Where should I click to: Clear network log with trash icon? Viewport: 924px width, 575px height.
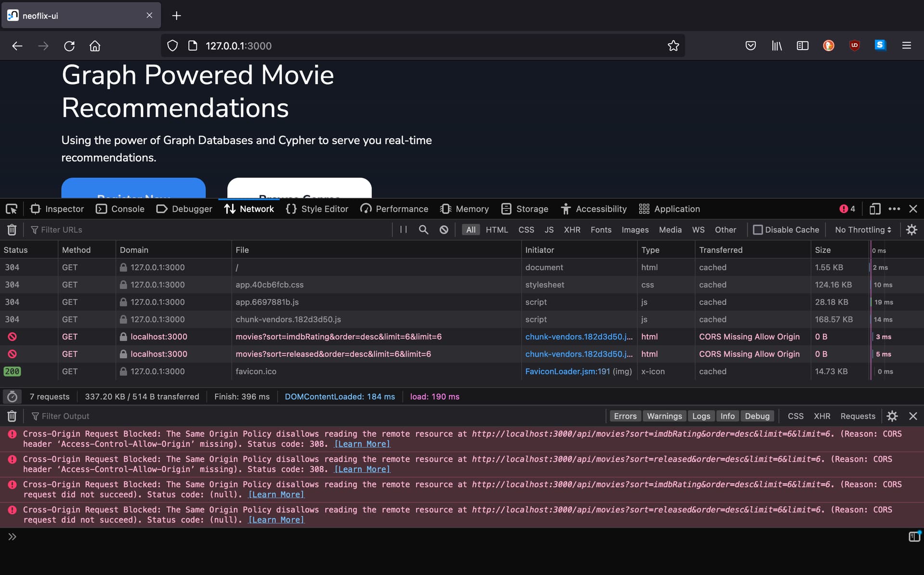click(x=12, y=230)
